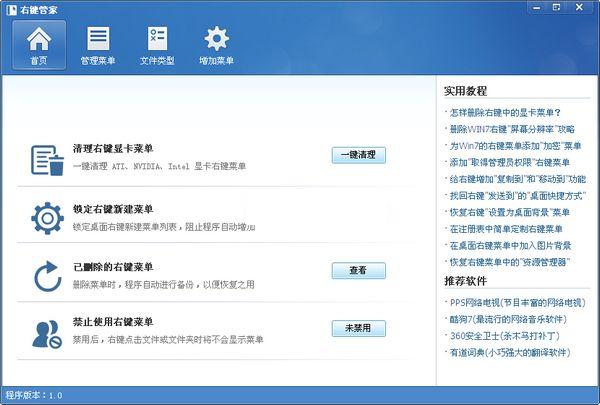Open the 在注册表中简单定制右键菜单 link
Viewport: 600px width, 405px height.
click(x=510, y=228)
